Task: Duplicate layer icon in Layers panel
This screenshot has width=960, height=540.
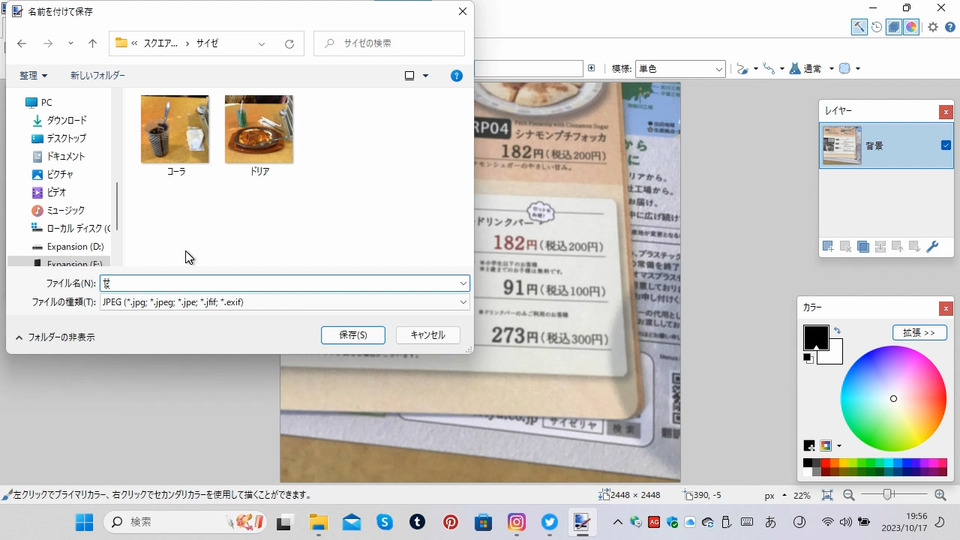Action: tap(863, 247)
